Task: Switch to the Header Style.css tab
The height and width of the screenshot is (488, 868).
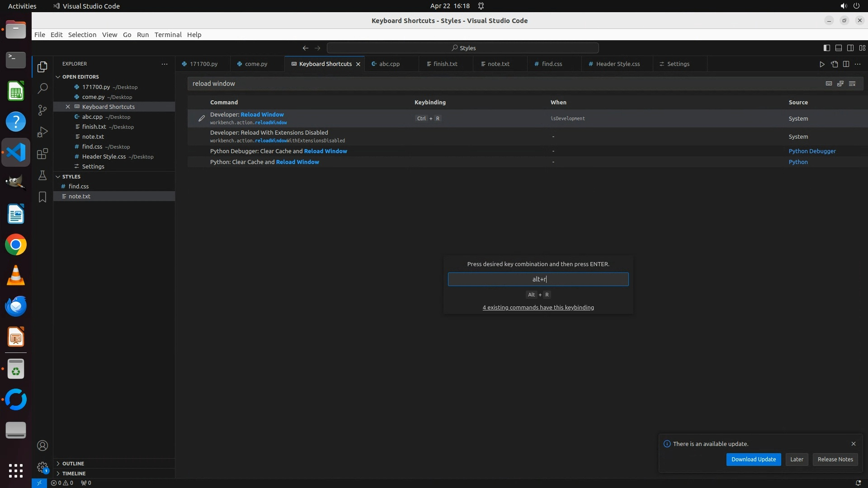Action: (x=618, y=64)
